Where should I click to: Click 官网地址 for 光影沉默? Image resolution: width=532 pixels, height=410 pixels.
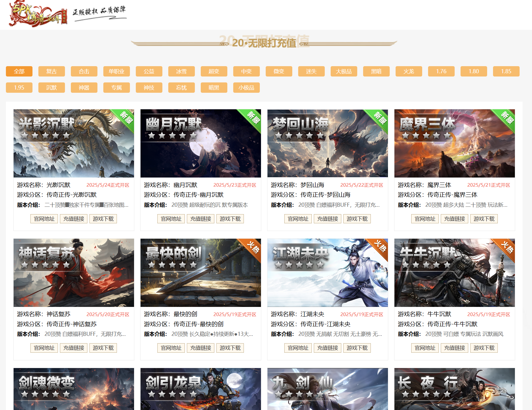click(x=44, y=219)
